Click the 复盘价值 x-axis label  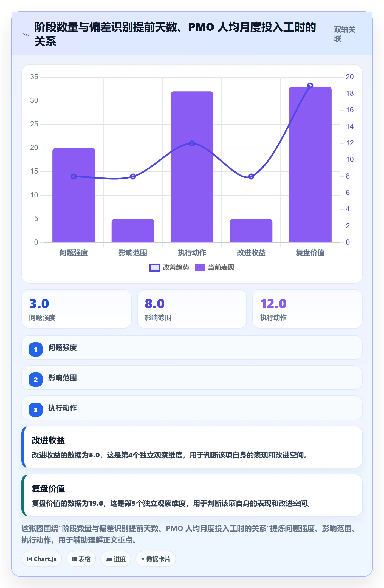[310, 253]
